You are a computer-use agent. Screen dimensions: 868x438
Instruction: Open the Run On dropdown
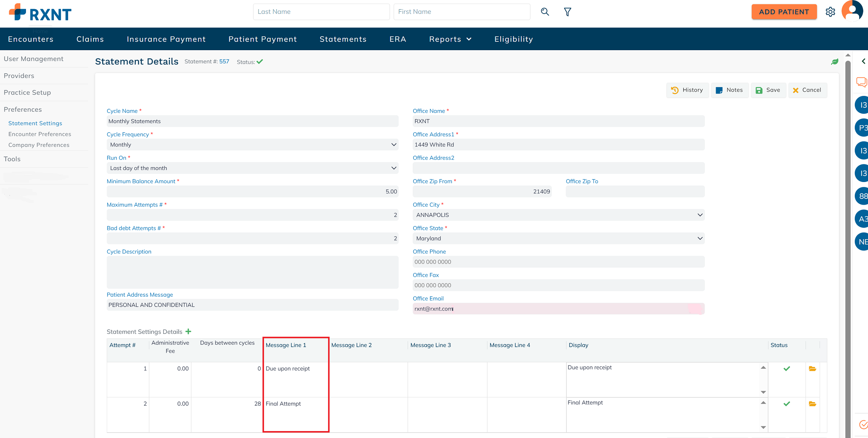coord(252,168)
